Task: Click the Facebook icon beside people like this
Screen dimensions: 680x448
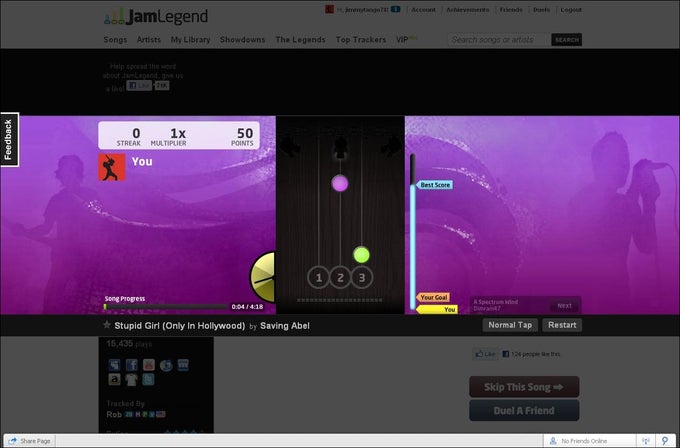Action: pyautogui.click(x=506, y=354)
